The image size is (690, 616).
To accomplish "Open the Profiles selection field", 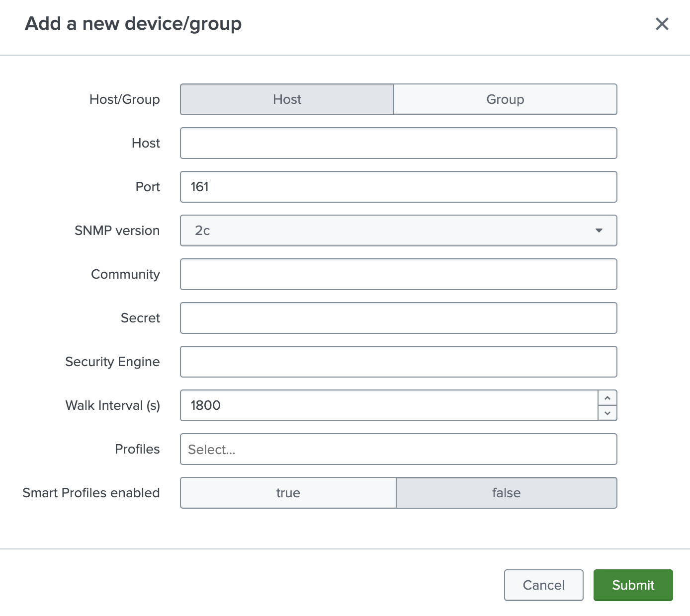I will (398, 449).
